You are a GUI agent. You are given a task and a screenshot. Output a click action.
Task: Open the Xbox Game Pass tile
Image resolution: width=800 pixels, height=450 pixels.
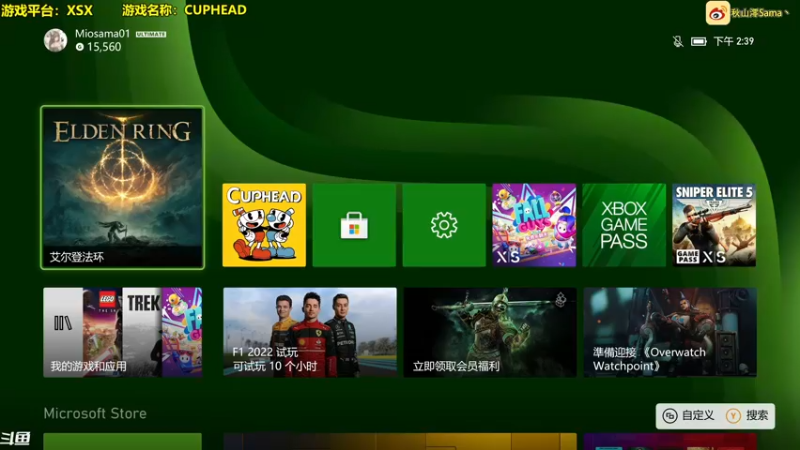624,225
